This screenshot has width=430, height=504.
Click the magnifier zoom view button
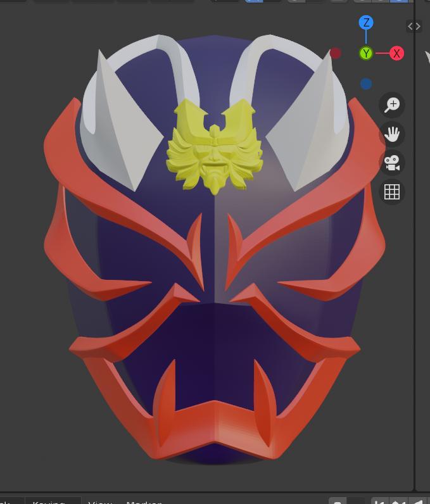click(x=392, y=104)
